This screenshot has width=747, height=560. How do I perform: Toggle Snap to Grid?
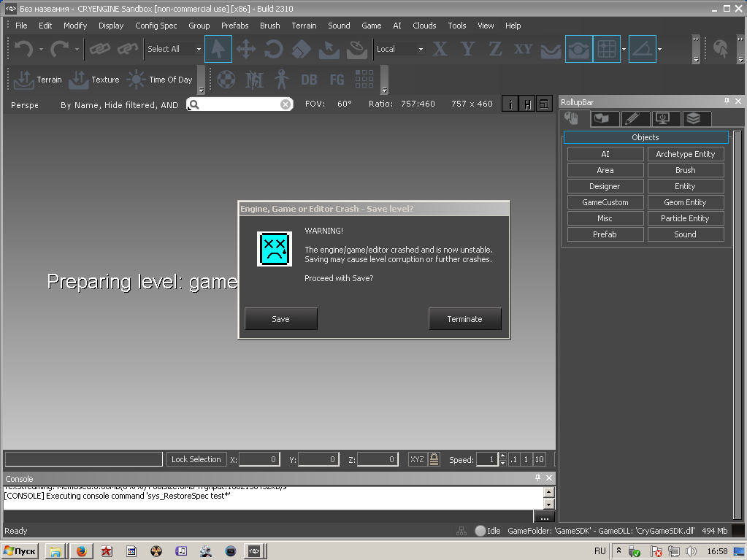[x=607, y=49]
